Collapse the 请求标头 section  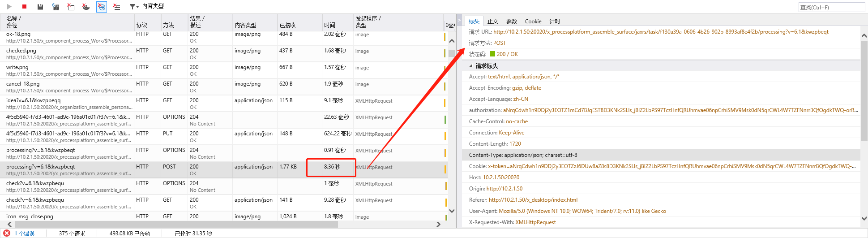click(471, 66)
